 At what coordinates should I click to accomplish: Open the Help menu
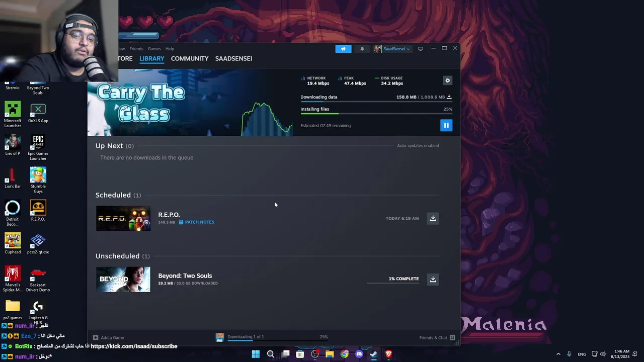pos(170,49)
